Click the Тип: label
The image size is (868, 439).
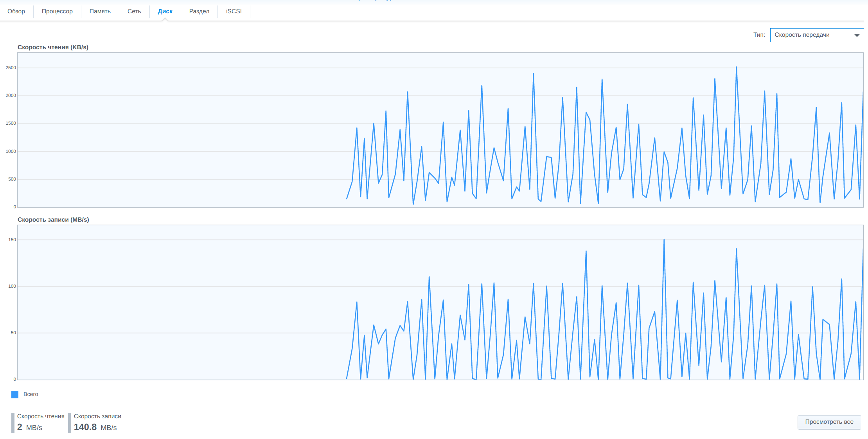point(759,35)
